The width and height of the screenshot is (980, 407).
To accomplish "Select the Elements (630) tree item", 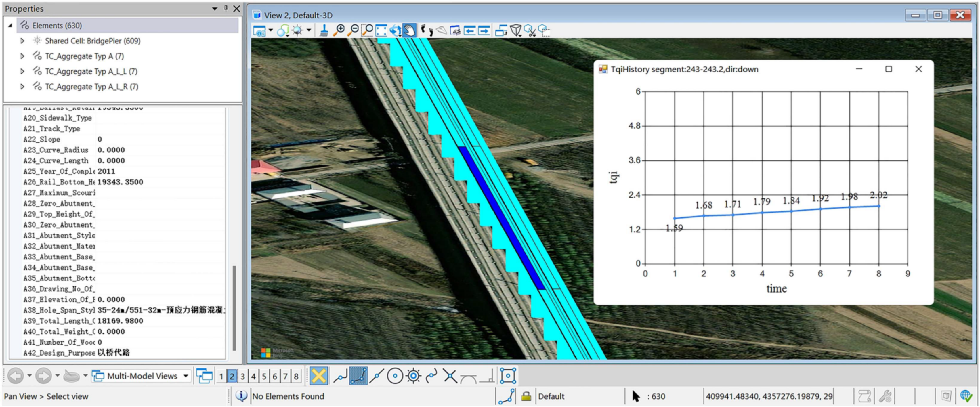I will click(57, 26).
